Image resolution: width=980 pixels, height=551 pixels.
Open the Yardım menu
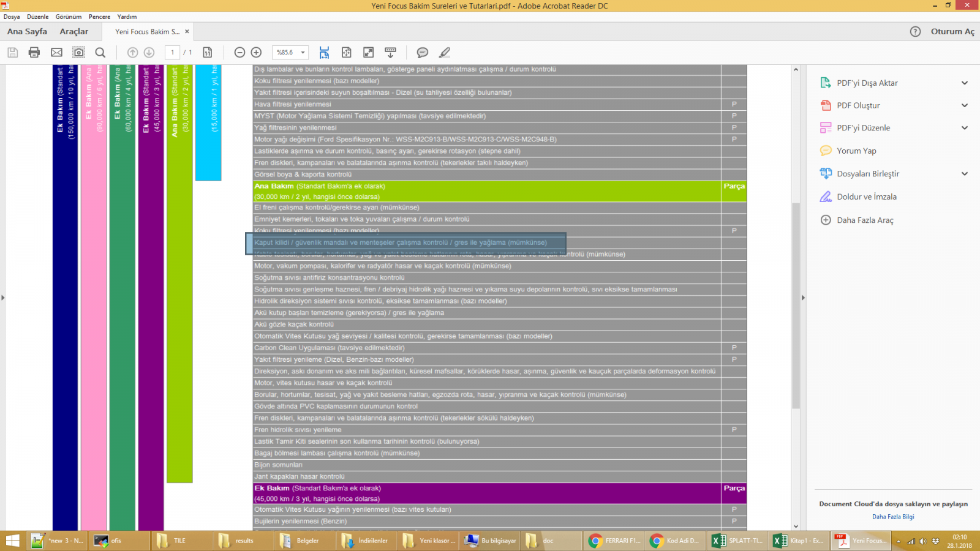point(127,17)
